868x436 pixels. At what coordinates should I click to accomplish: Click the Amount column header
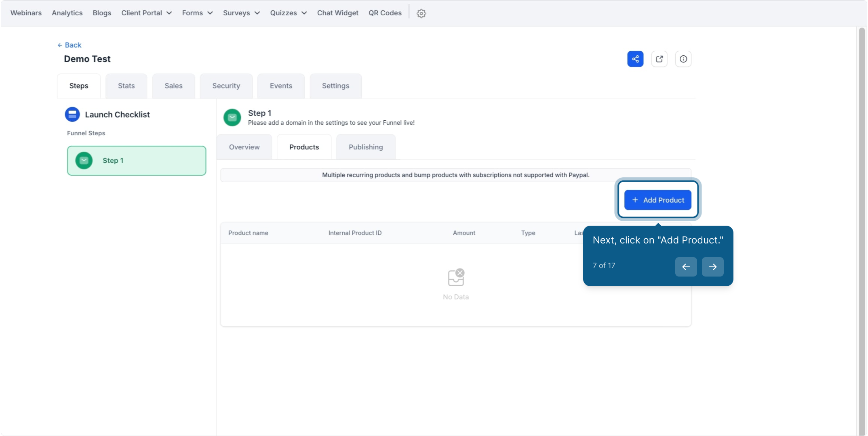point(464,233)
